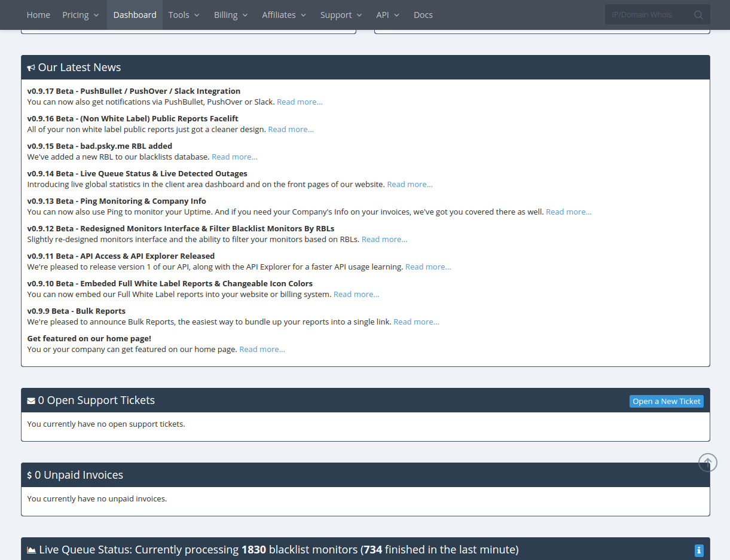Read more about bad.psky.me RBL added
Screen dimensions: 730x560
point(234,157)
